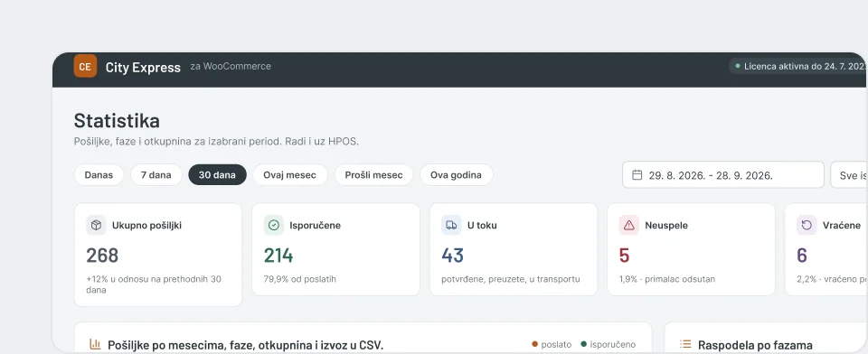The height and width of the screenshot is (354, 868).
Task: Open the Sve dropdown next to date range
Action: pos(849,175)
